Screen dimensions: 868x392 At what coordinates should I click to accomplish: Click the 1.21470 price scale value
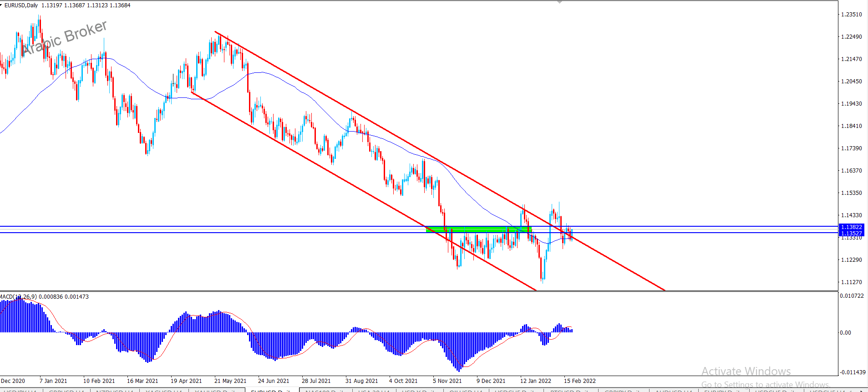click(x=851, y=59)
